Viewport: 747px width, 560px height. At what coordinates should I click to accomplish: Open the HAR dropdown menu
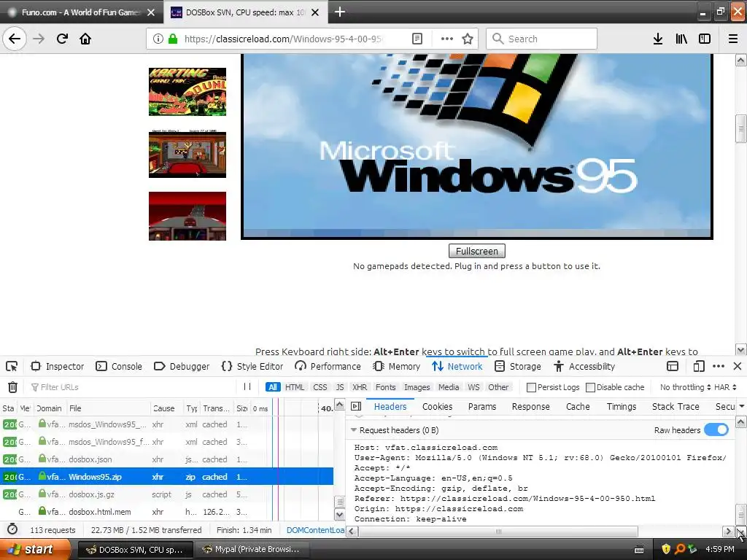[x=725, y=387]
